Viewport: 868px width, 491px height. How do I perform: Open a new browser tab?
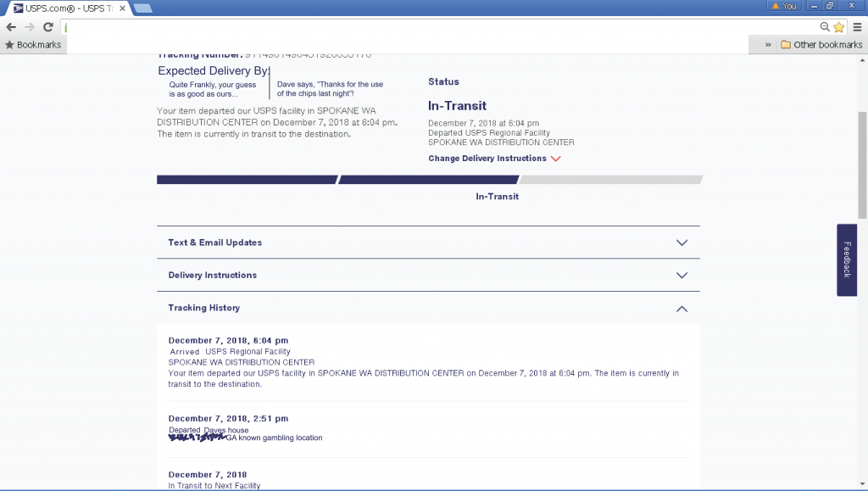(x=142, y=8)
